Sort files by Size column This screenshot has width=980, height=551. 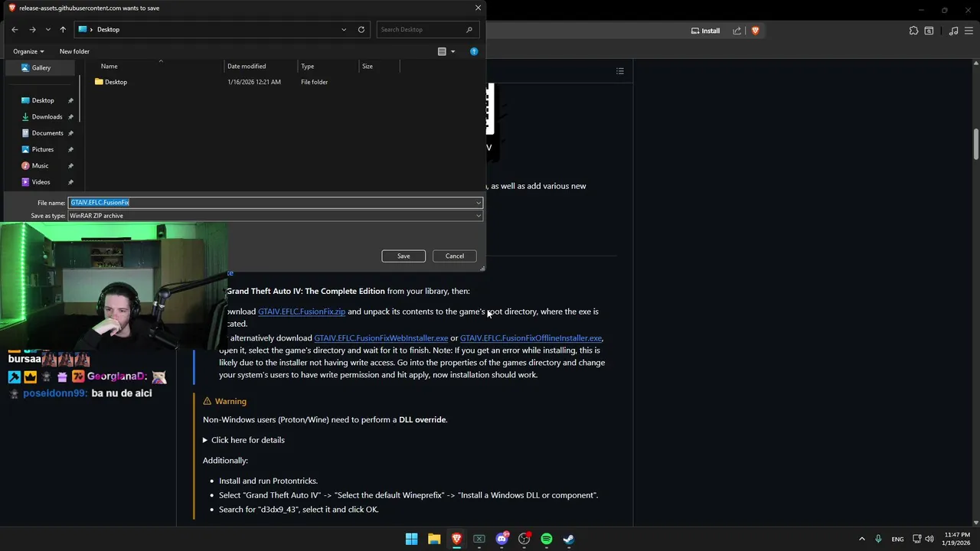coord(379,66)
